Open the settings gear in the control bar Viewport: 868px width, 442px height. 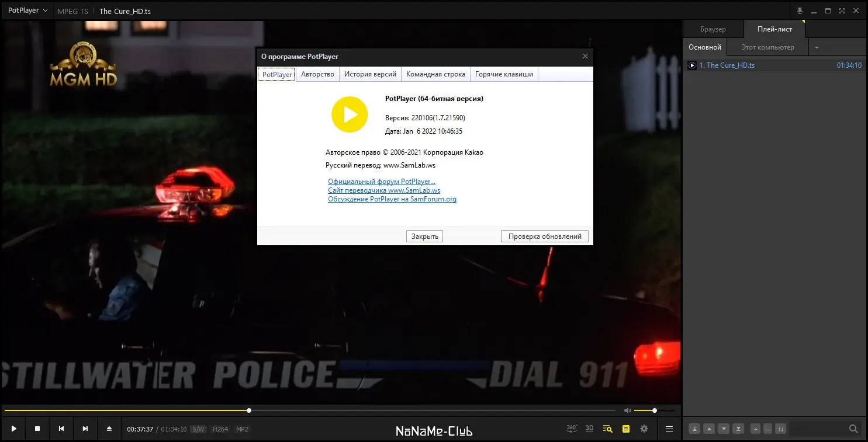(x=644, y=429)
